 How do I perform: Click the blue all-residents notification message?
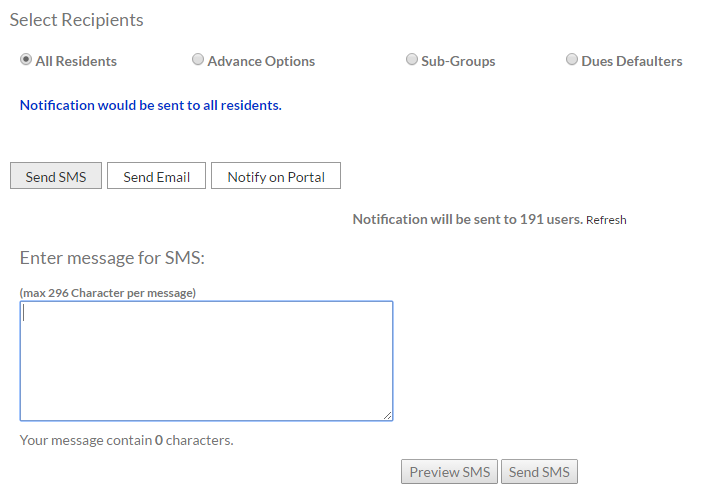click(151, 105)
